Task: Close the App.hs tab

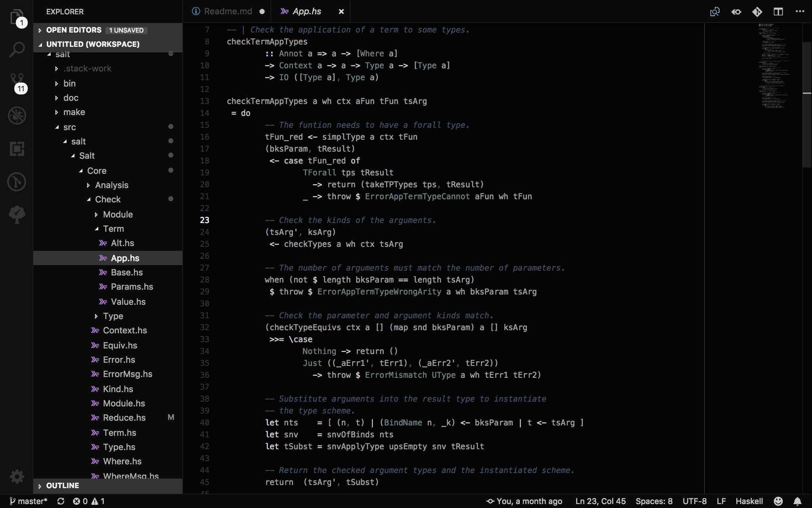Action: click(341, 12)
